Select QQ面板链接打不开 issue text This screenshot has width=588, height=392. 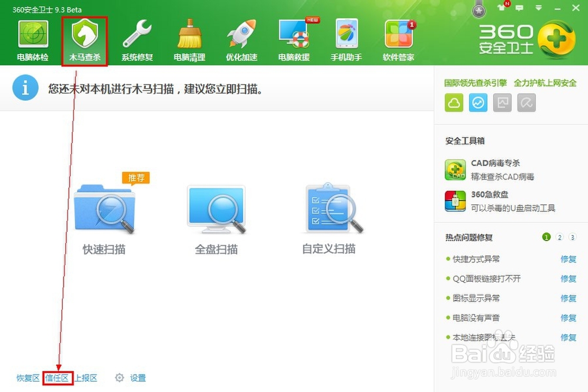point(487,278)
